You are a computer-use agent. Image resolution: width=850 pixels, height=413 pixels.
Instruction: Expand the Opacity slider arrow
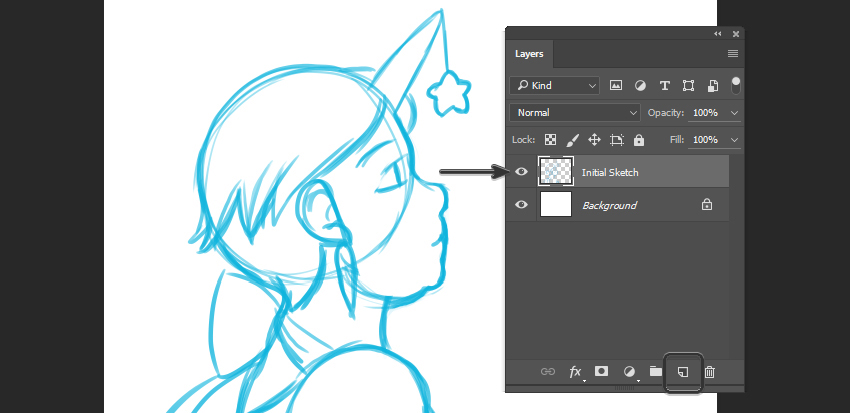735,113
